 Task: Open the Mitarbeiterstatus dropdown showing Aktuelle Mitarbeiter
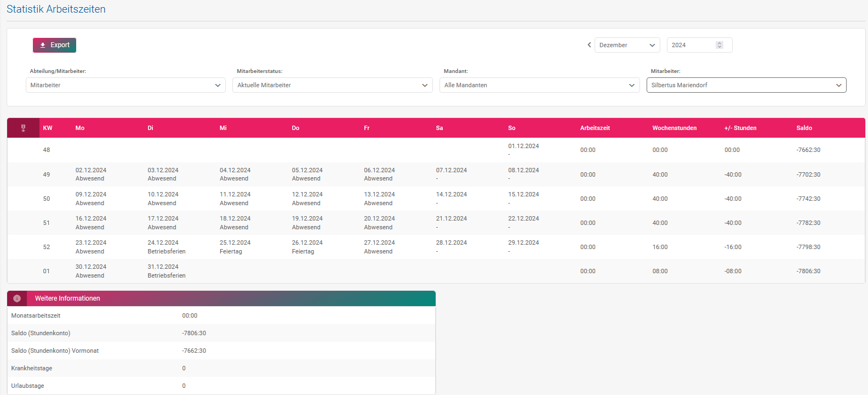pos(333,85)
